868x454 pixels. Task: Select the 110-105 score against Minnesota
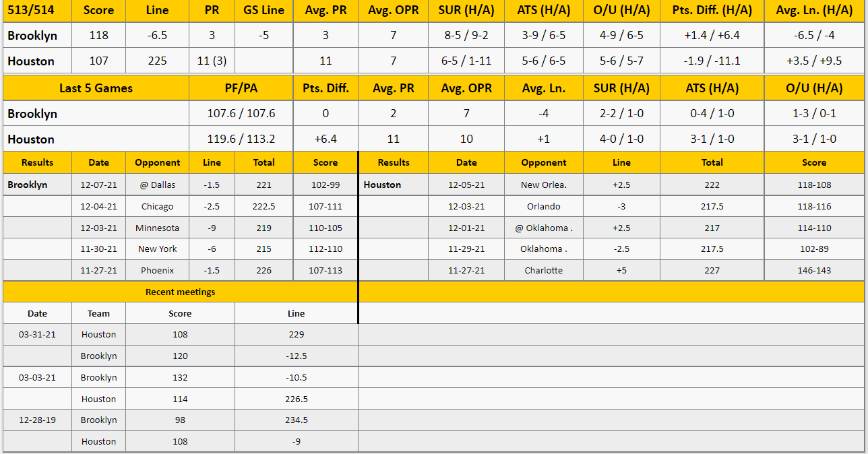pos(325,228)
